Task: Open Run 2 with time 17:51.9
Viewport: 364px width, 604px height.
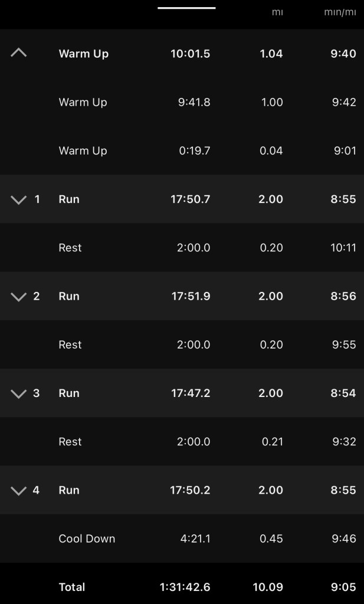Action: (x=191, y=296)
